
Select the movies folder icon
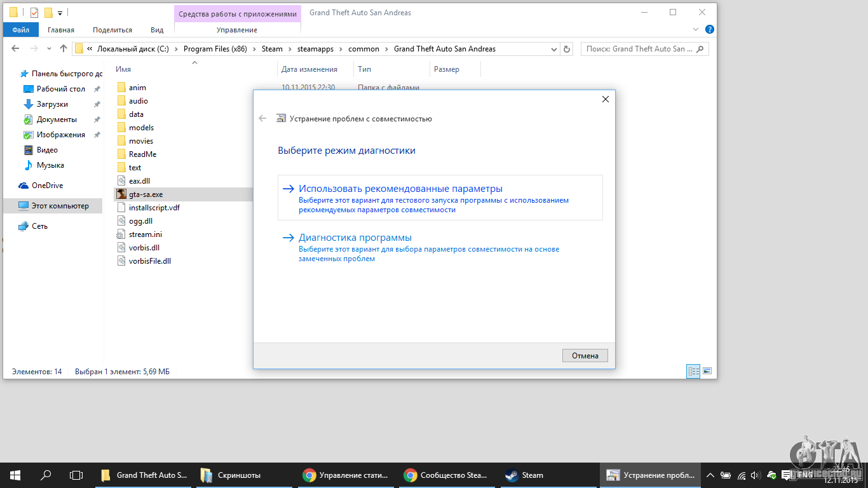[x=122, y=141]
